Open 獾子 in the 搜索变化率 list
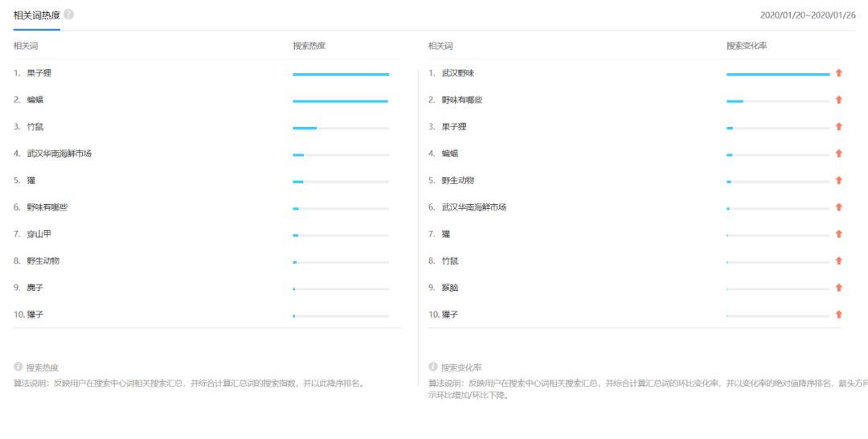The width and height of the screenshot is (868, 439). pos(450,314)
